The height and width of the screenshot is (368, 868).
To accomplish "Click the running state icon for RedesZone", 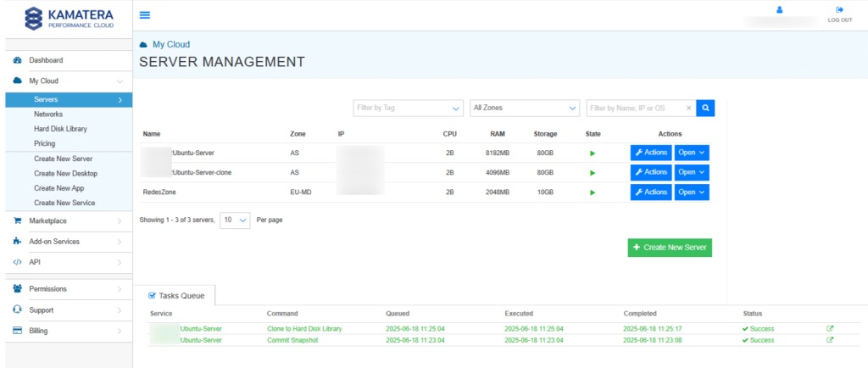I will pyautogui.click(x=593, y=192).
